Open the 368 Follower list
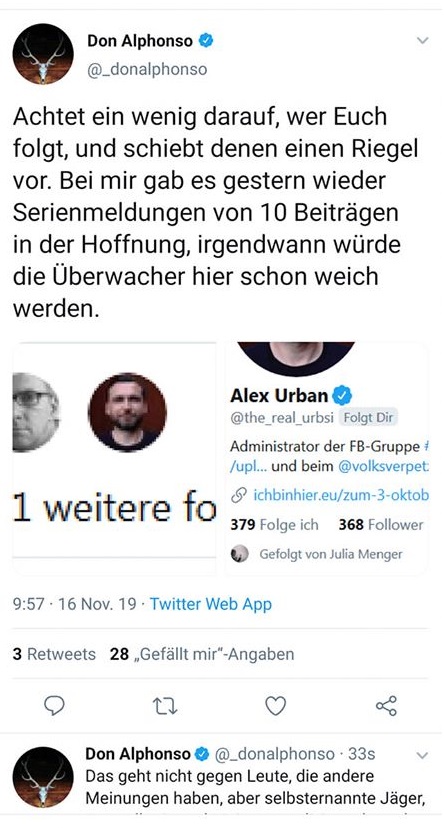444x828 pixels. (x=381, y=525)
